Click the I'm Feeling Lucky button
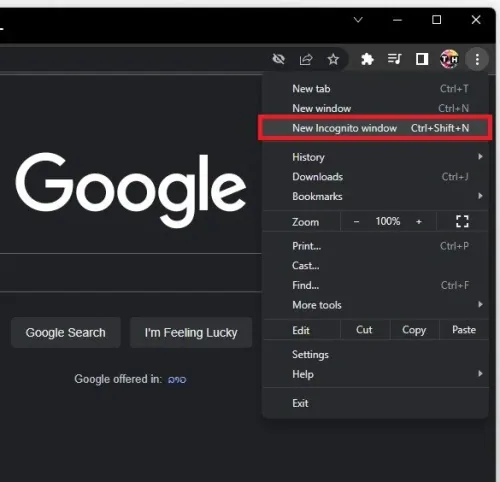500x482 pixels. point(191,332)
